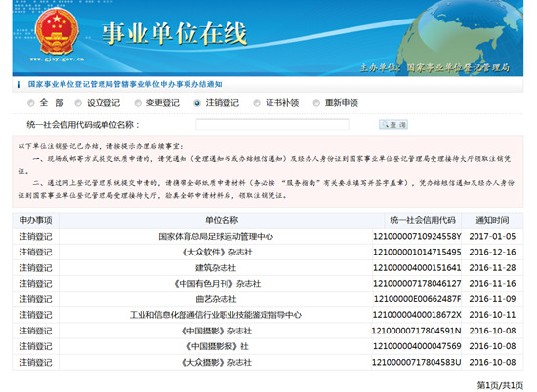
Task: Click the notification date 2017-01-05
Action: click(492, 236)
